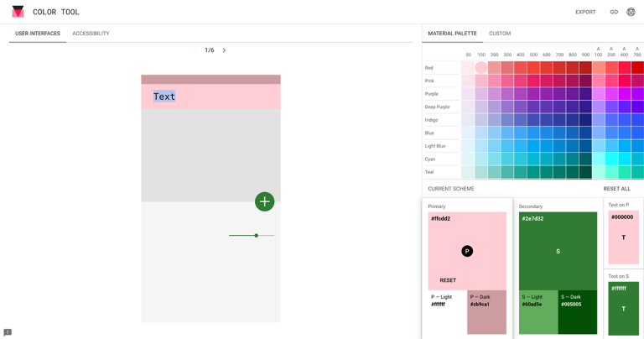Select the User Interfaces tab
The width and height of the screenshot is (644, 339).
coord(38,34)
